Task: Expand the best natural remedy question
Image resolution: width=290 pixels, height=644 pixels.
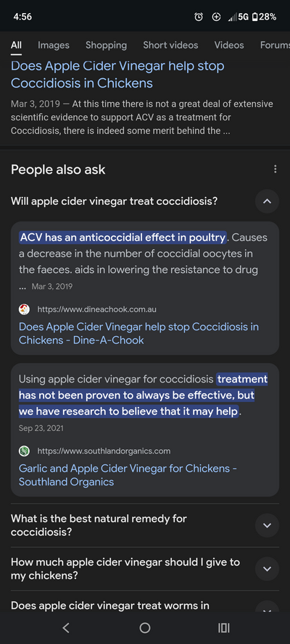Action: click(267, 525)
